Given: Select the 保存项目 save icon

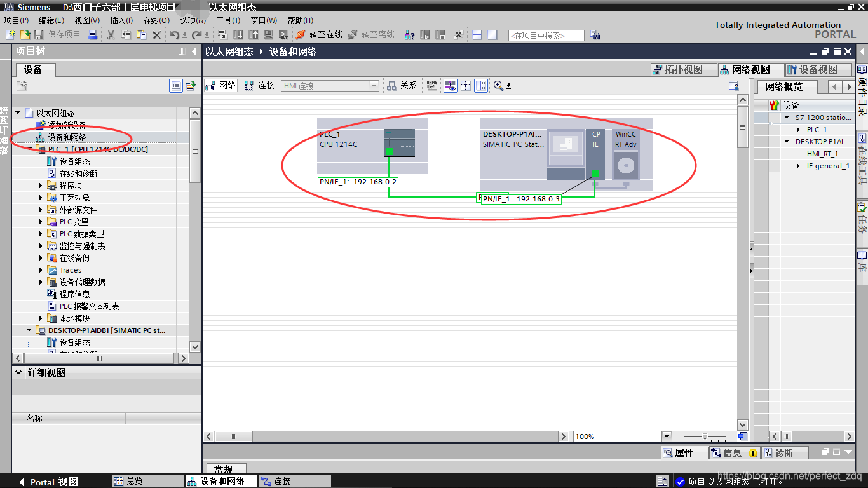Looking at the screenshot, I should (38, 36).
